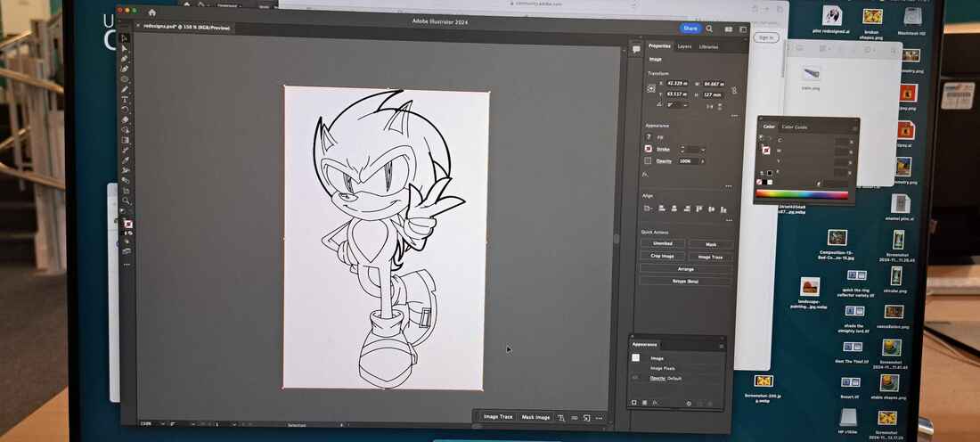Click the Arrange quick action button
The width and height of the screenshot is (980, 442).
point(686,269)
